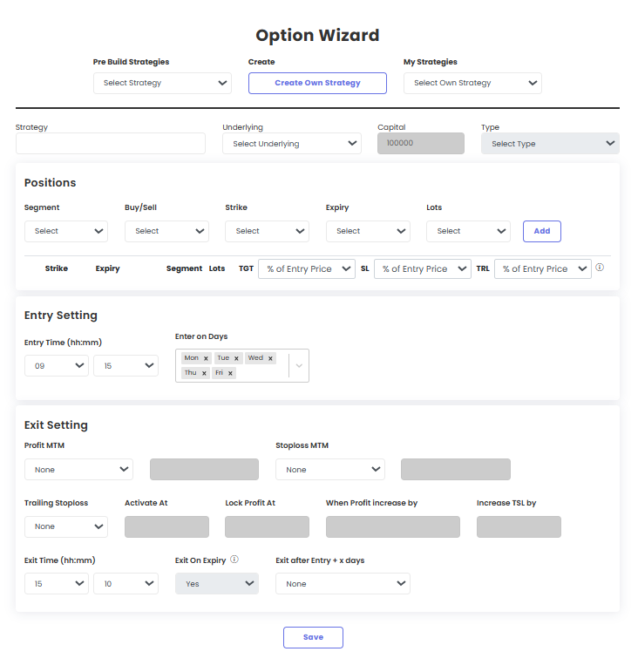This screenshot has height=672, width=638.
Task: Remove the Wed day tag
Action: pyautogui.click(x=270, y=358)
